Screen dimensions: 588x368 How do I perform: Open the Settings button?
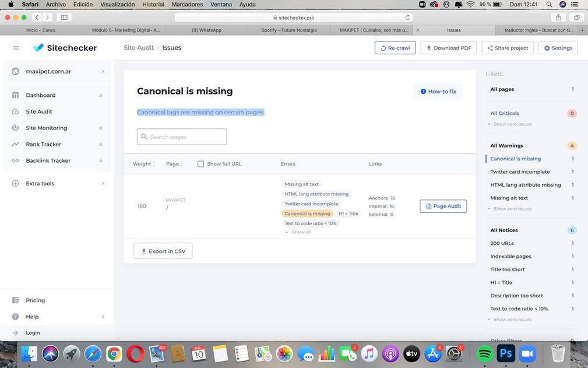click(x=558, y=48)
